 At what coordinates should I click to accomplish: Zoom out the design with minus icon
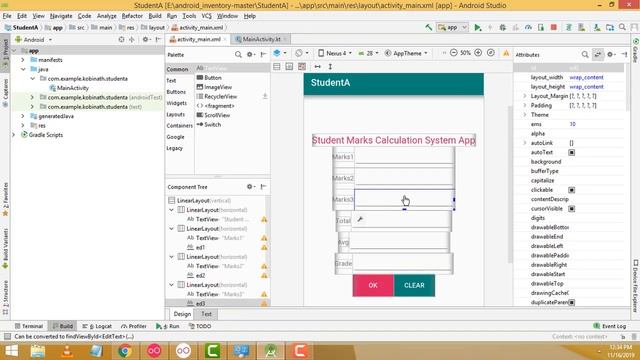[x=453, y=53]
